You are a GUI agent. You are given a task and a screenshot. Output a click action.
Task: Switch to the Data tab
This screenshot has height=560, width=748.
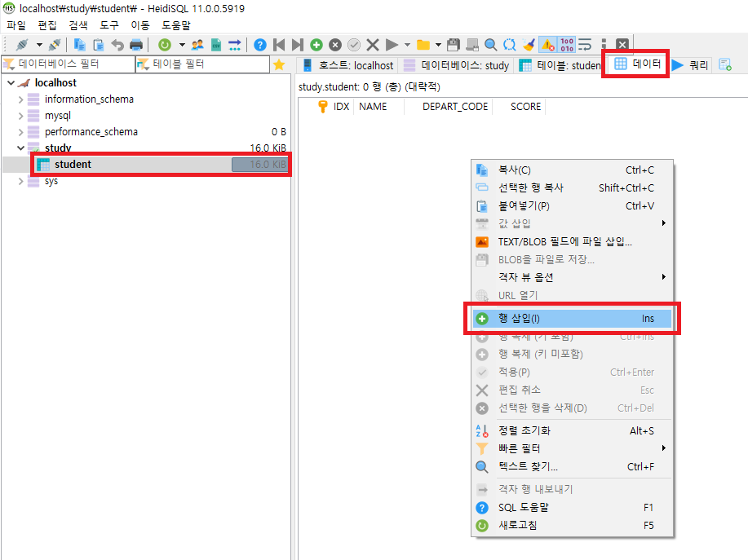point(637,64)
